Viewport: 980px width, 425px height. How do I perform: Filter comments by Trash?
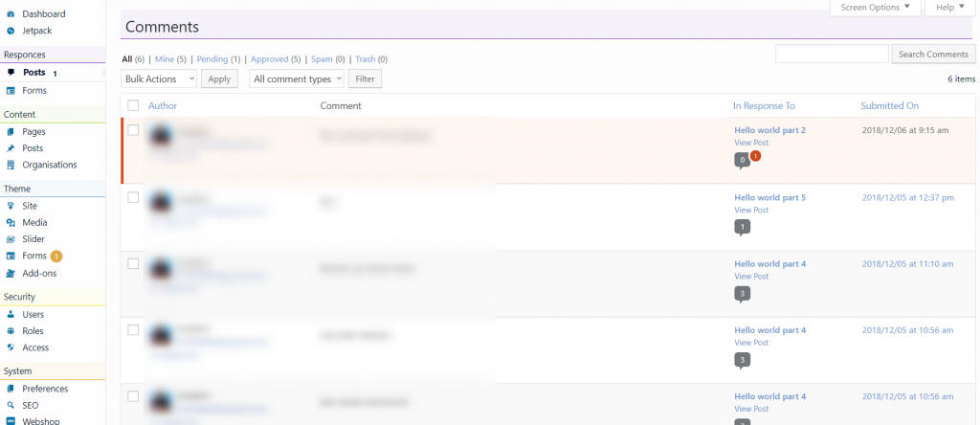point(366,59)
